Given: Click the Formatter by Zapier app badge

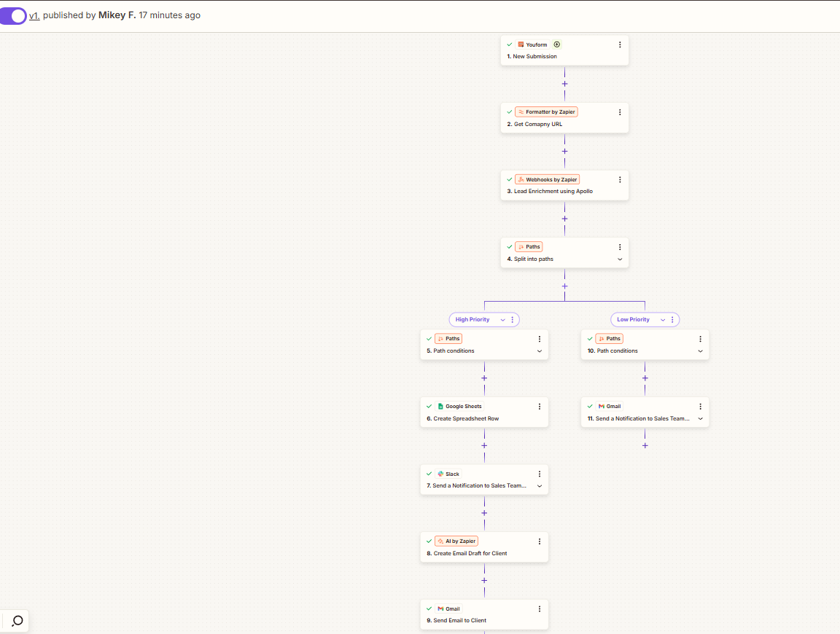Looking at the screenshot, I should click(546, 112).
